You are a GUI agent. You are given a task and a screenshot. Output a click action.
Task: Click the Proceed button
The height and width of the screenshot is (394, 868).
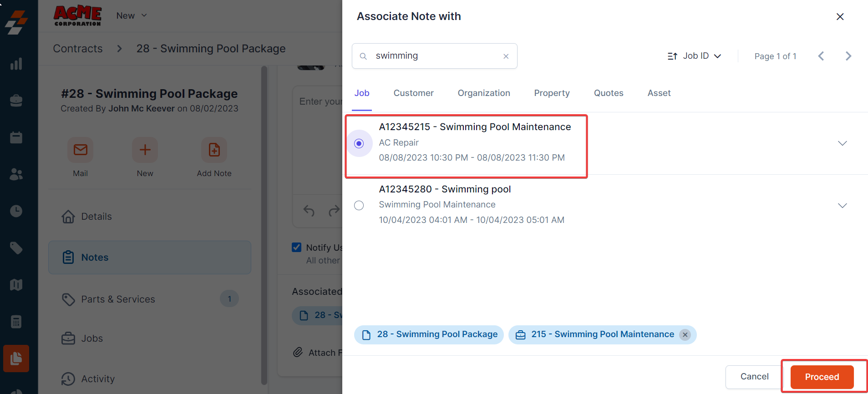822,377
